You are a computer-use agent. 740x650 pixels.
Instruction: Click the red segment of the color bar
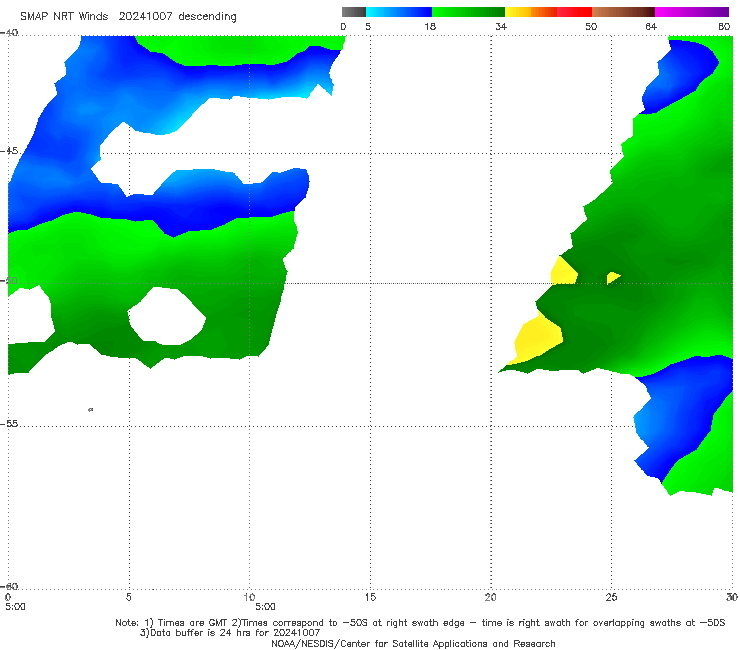(x=574, y=12)
